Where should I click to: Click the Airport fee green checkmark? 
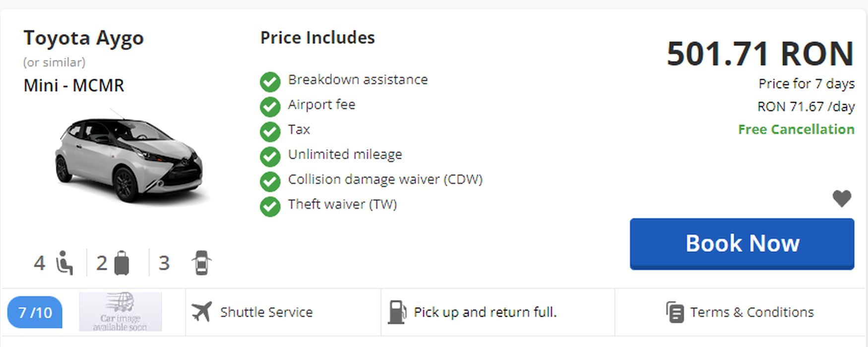270,107
